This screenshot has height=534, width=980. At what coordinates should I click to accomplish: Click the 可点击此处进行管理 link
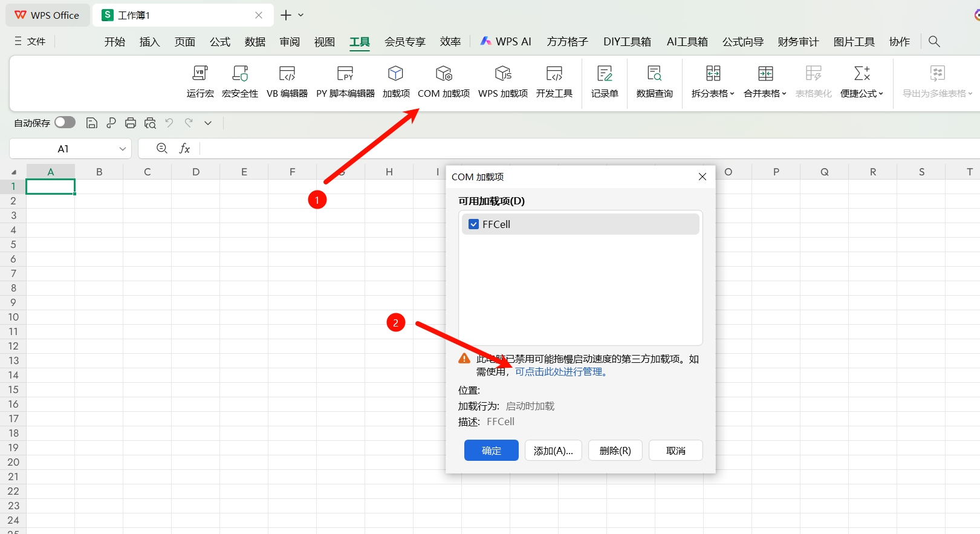pyautogui.click(x=561, y=372)
